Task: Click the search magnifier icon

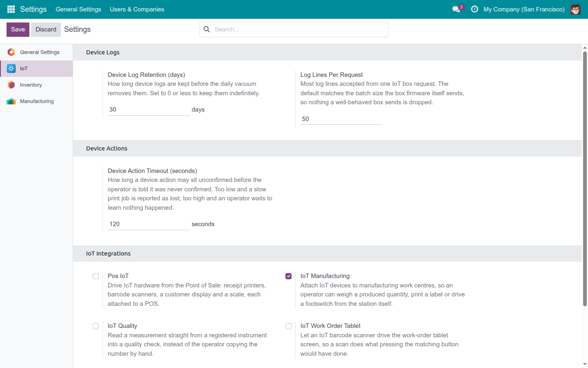Action: click(207, 29)
